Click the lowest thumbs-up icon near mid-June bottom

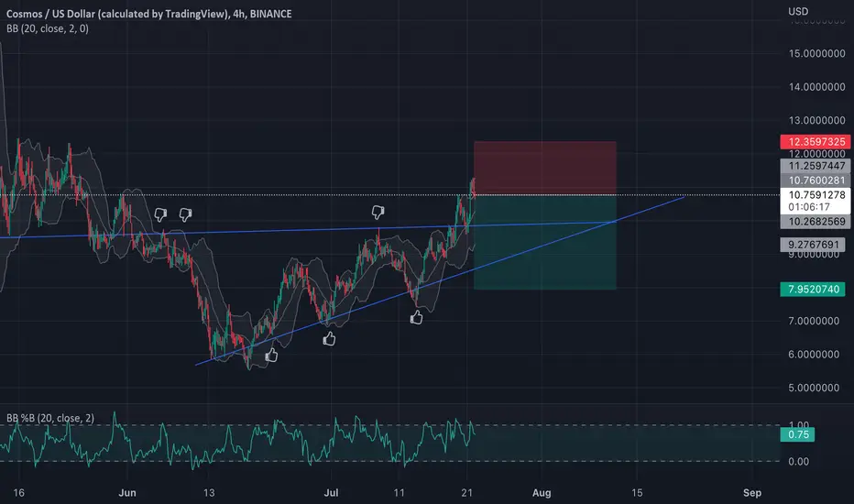(x=271, y=356)
